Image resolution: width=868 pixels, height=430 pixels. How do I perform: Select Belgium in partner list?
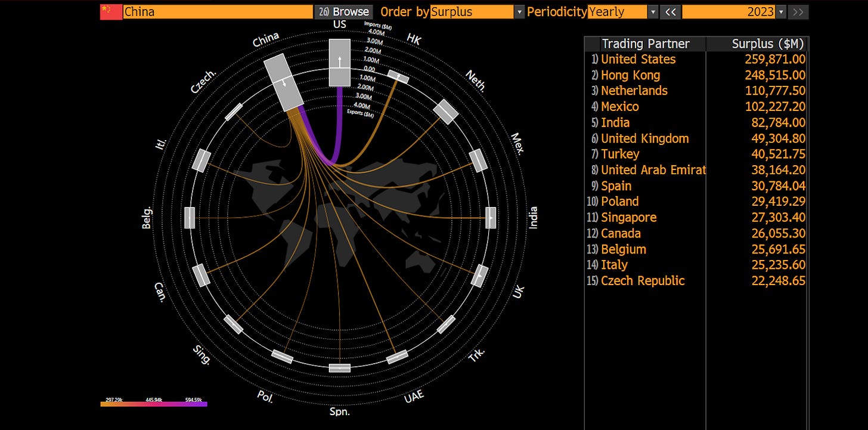coord(623,249)
